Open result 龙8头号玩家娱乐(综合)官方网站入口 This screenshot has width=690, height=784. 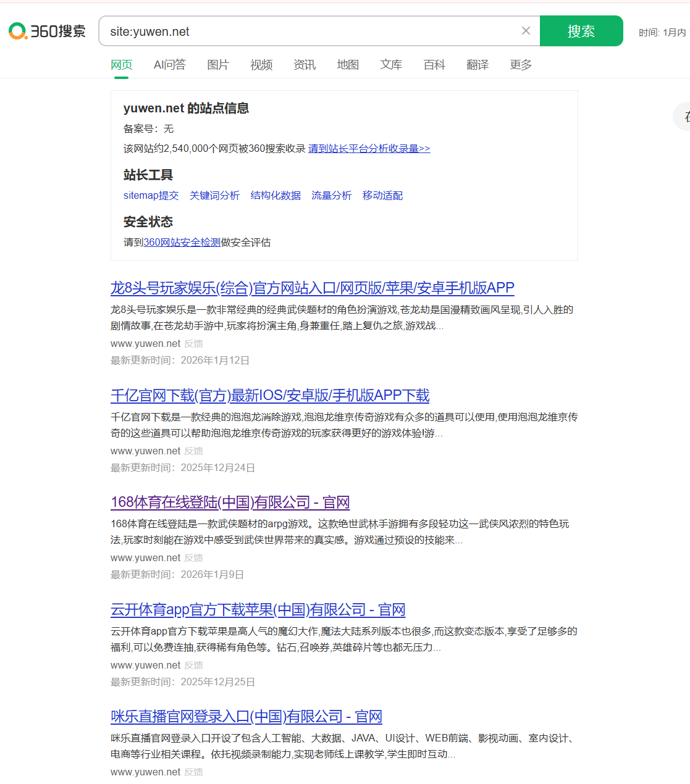click(313, 288)
